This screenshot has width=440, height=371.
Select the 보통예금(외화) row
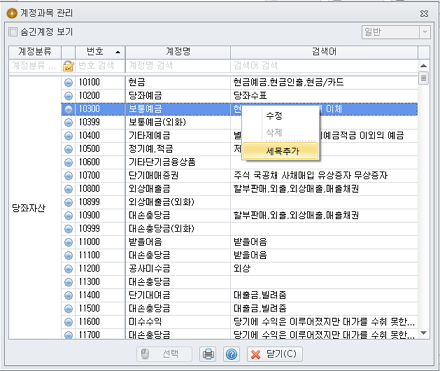click(239, 123)
